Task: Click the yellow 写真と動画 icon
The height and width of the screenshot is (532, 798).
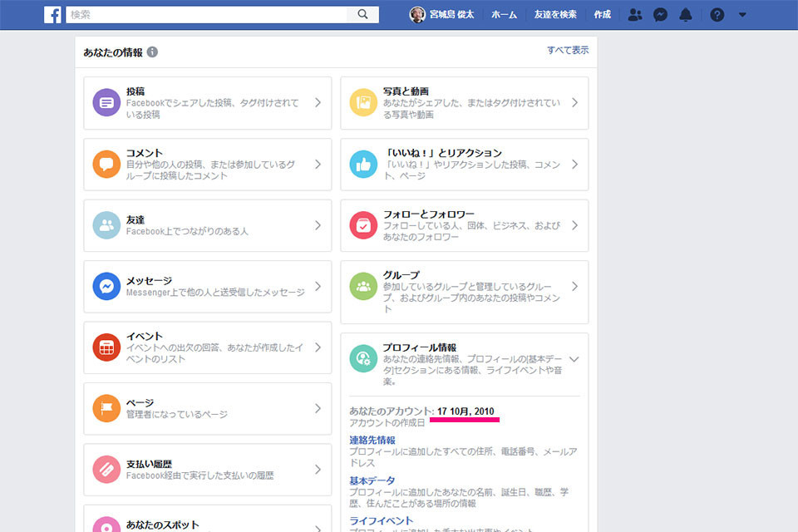Action: [x=363, y=102]
